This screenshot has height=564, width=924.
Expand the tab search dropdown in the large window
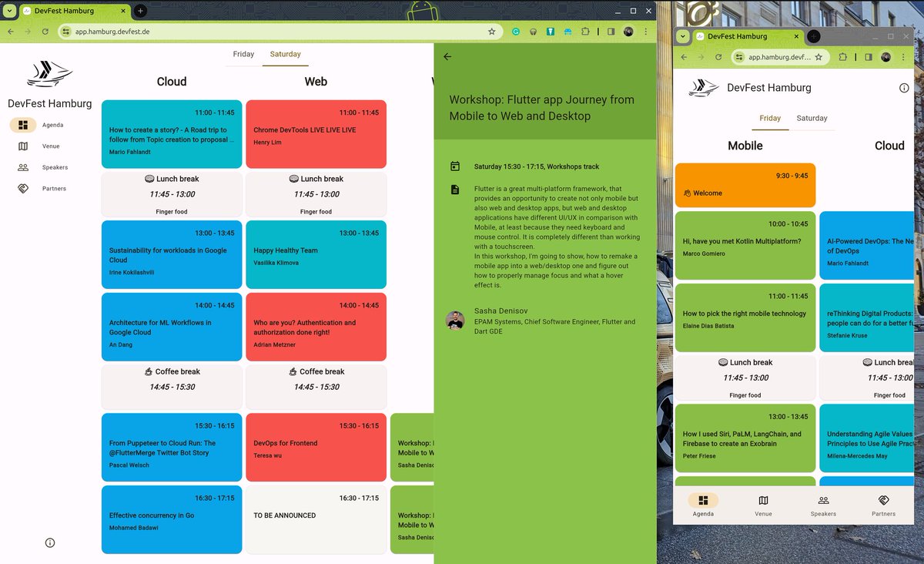pyautogui.click(x=8, y=11)
